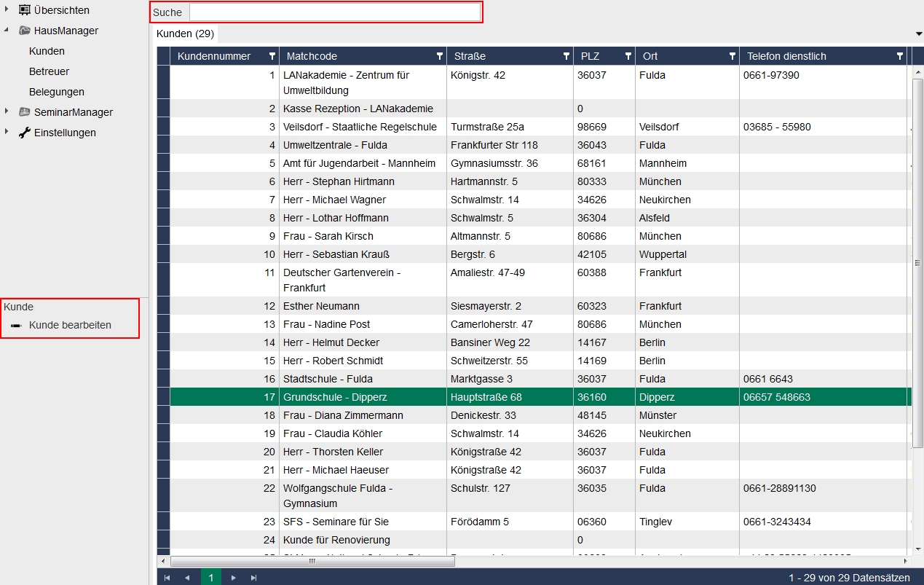924x585 pixels.
Task: Open Betreuer under HausManager
Action: [49, 71]
